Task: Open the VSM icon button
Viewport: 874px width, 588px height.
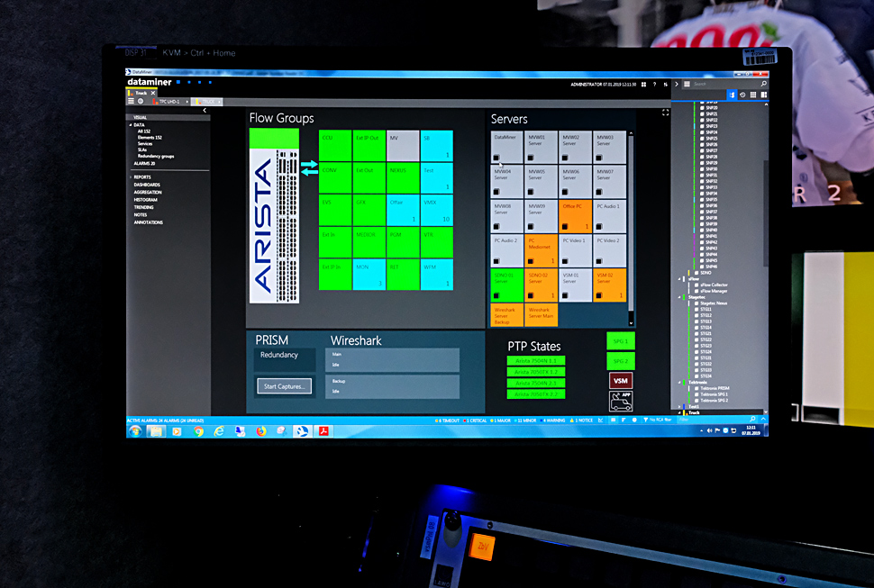Action: click(x=621, y=381)
